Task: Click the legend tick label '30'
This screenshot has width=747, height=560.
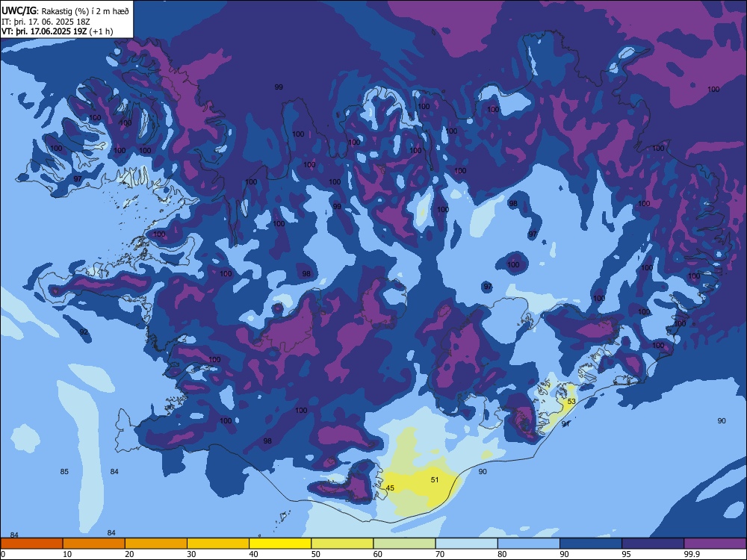Action: click(191, 554)
